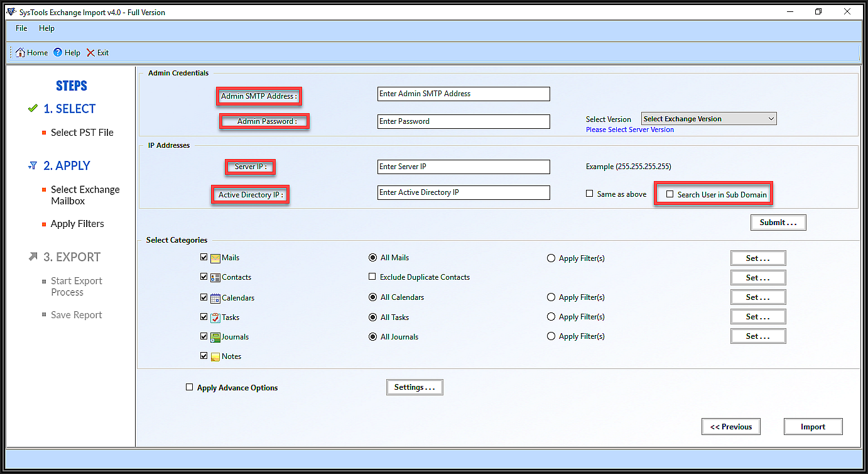Click the green checkmark beside 1. SELECT
868x474 pixels.
[33, 109]
